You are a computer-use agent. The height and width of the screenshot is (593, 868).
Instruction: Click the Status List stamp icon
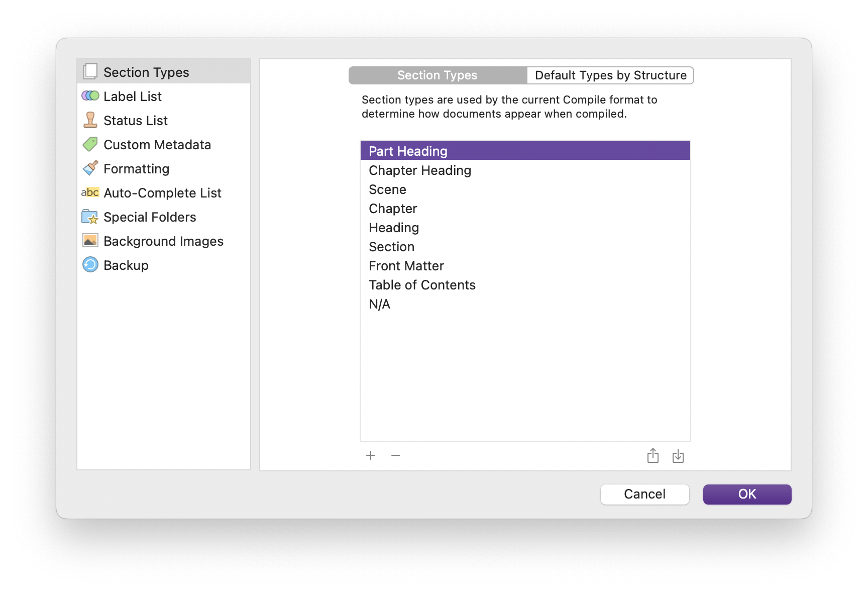click(x=90, y=120)
